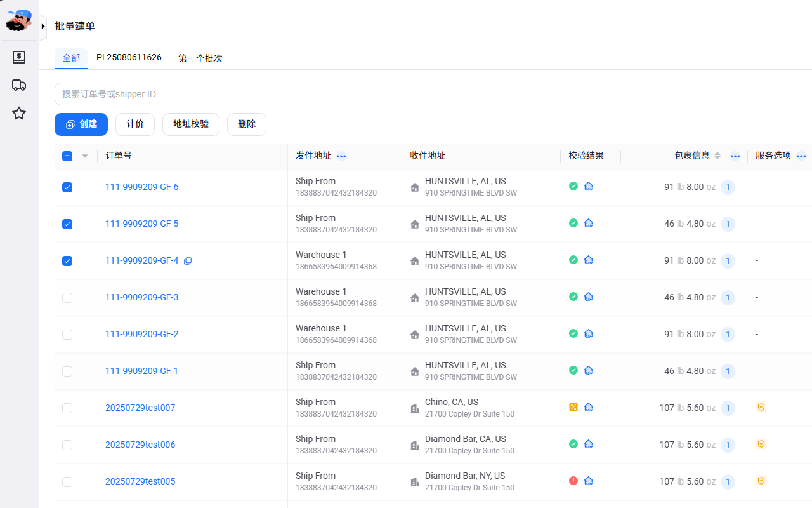Switch to the 第一个批次 tab
The image size is (812, 508).
tap(200, 58)
